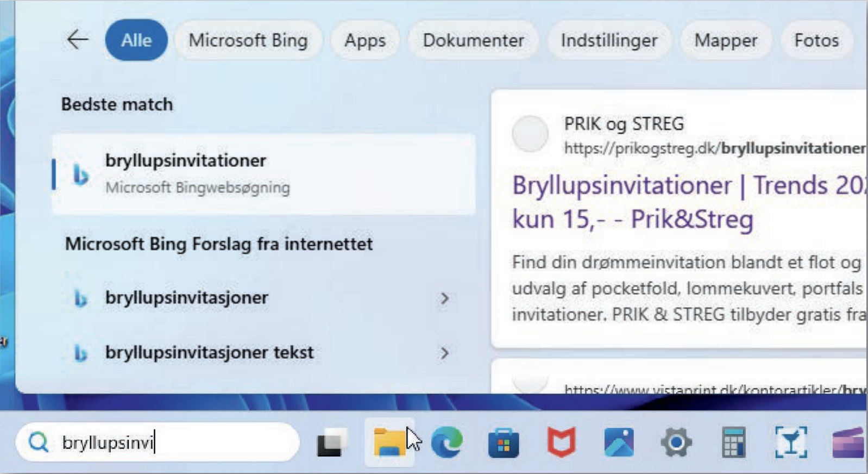This screenshot has height=474, width=868.
Task: Open the Bryllupsinvitationer Prik&Streg result link
Action: coord(633,202)
